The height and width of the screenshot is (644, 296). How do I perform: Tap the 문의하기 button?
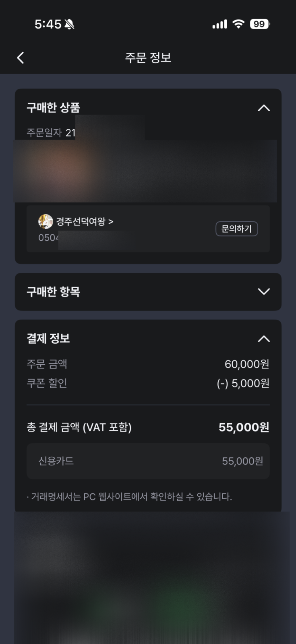coord(237,229)
